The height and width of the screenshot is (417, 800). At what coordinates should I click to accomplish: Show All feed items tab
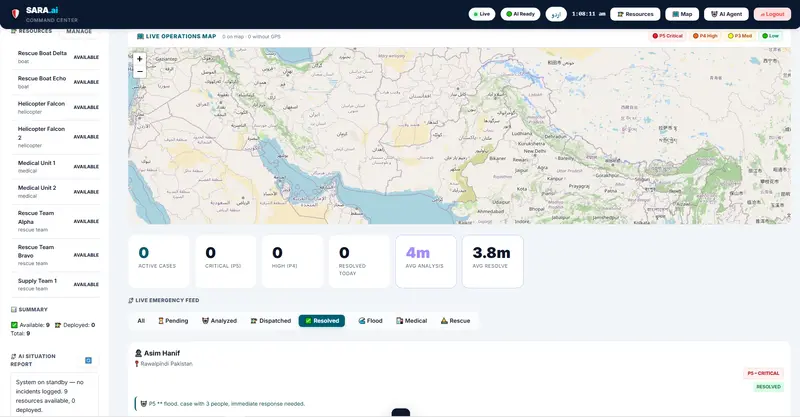(141, 321)
